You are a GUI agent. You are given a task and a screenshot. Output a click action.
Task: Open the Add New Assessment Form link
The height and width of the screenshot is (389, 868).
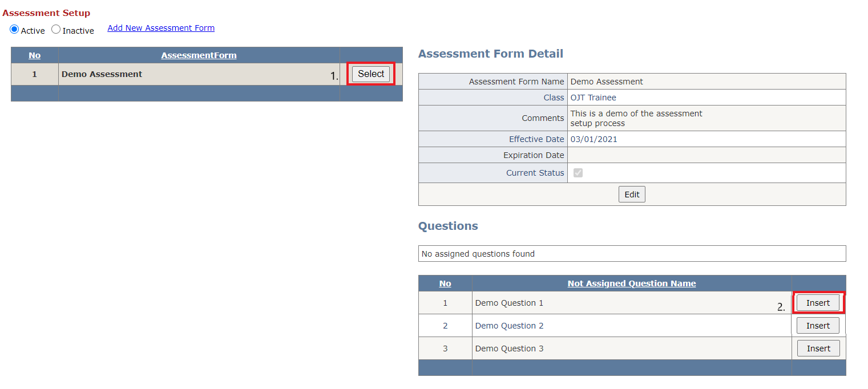pos(161,28)
